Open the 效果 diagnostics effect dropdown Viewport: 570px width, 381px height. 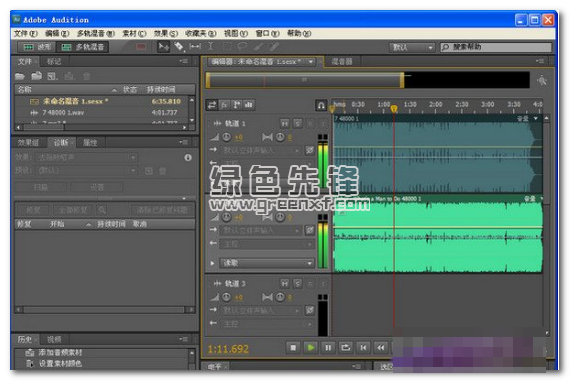pyautogui.click(x=87, y=157)
